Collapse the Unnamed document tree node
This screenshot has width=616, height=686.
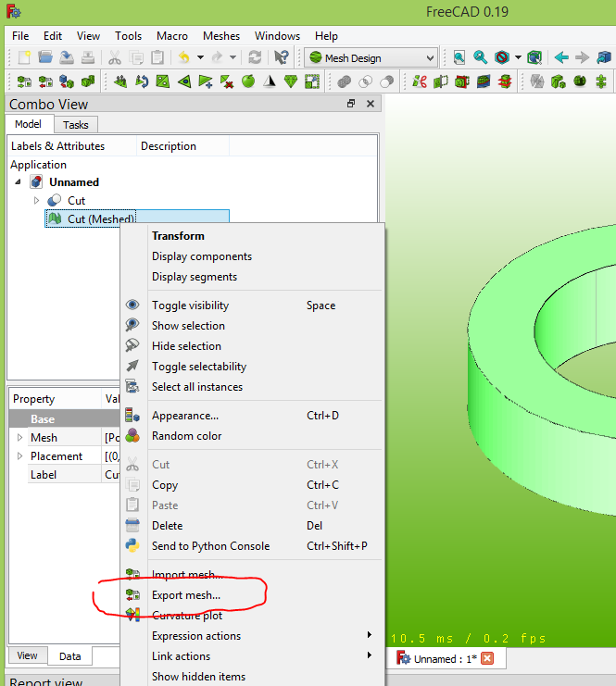pos(18,182)
